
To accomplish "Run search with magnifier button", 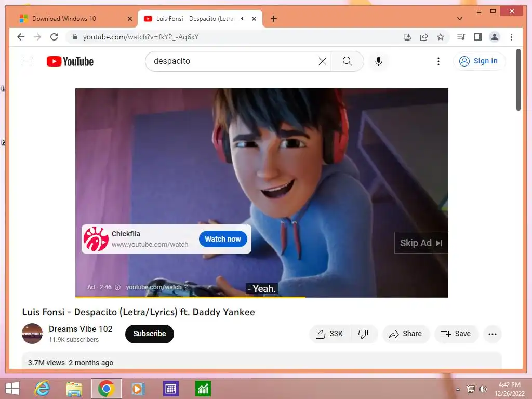I will coord(347,61).
